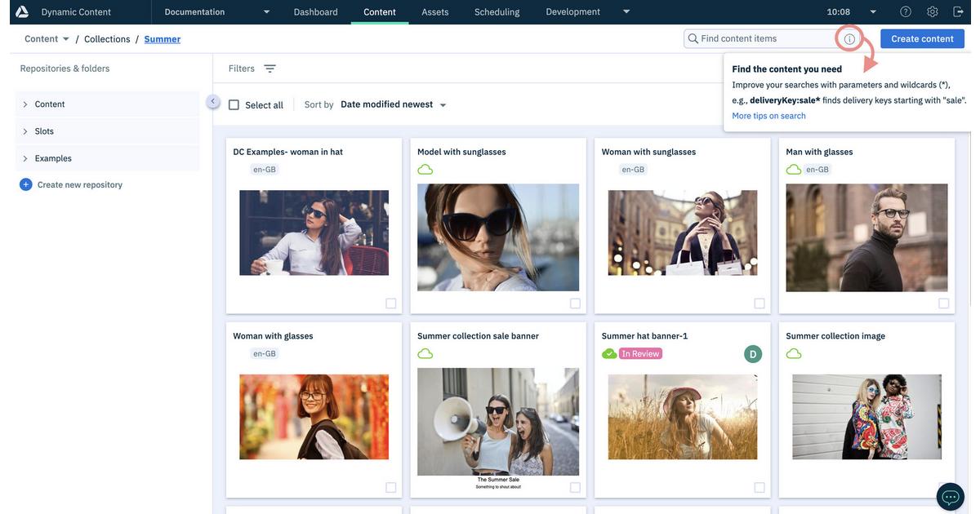Expand the Content repository tree
The height and width of the screenshot is (514, 980).
point(25,104)
